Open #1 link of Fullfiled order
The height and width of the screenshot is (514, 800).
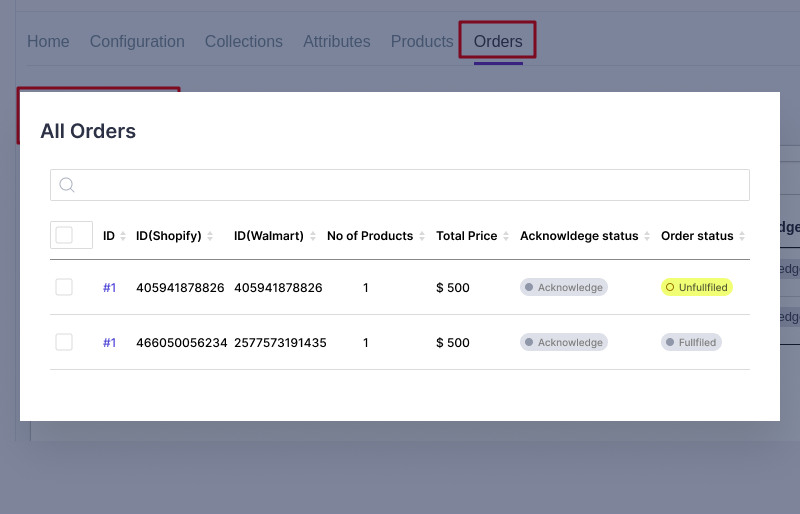[x=109, y=343]
